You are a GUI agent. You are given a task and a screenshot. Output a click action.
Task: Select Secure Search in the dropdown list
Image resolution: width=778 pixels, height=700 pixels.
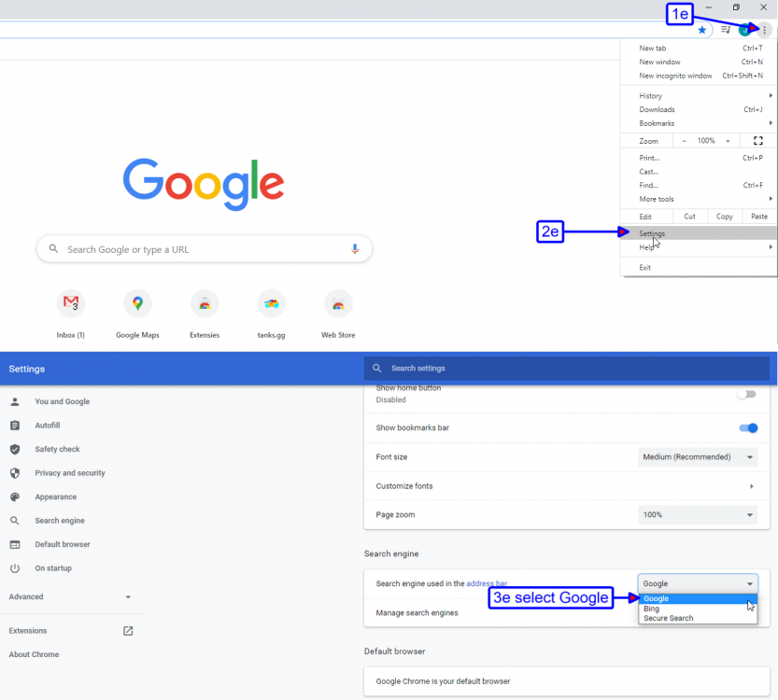tap(698, 618)
